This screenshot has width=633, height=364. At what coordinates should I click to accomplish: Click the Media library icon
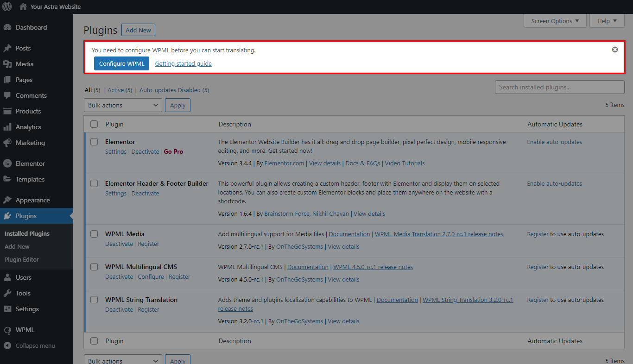point(7,64)
